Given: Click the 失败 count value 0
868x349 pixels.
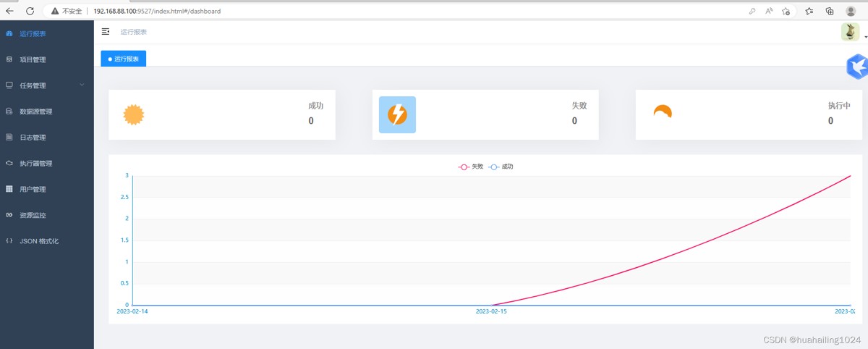Looking at the screenshot, I should [x=574, y=121].
